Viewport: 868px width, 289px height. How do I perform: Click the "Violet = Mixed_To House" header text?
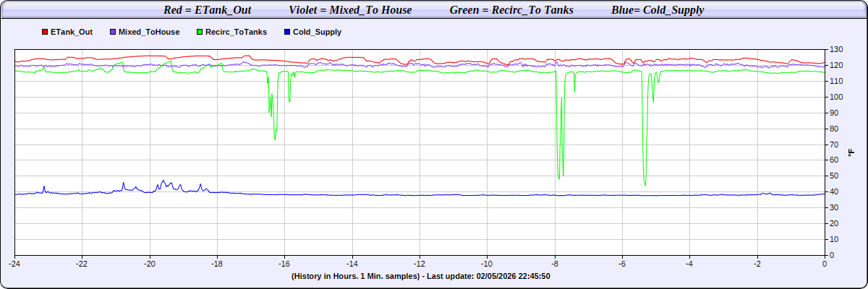350,10
